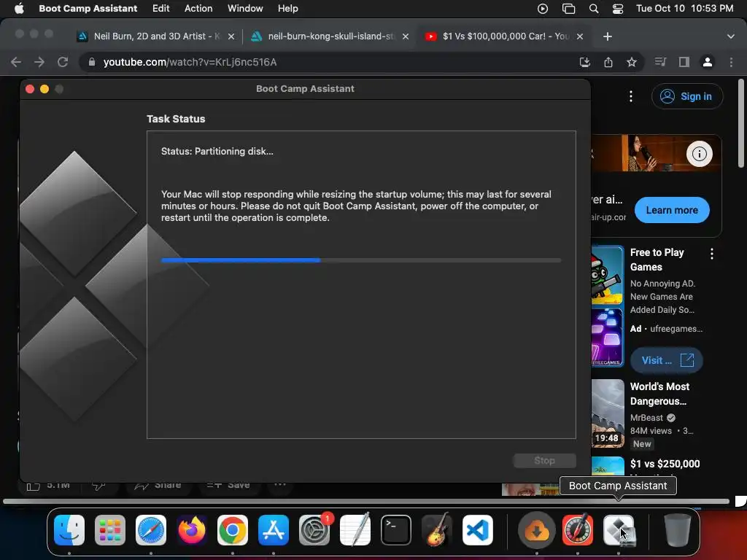Open the Apple menu
747x560 pixels.
[x=19, y=9]
